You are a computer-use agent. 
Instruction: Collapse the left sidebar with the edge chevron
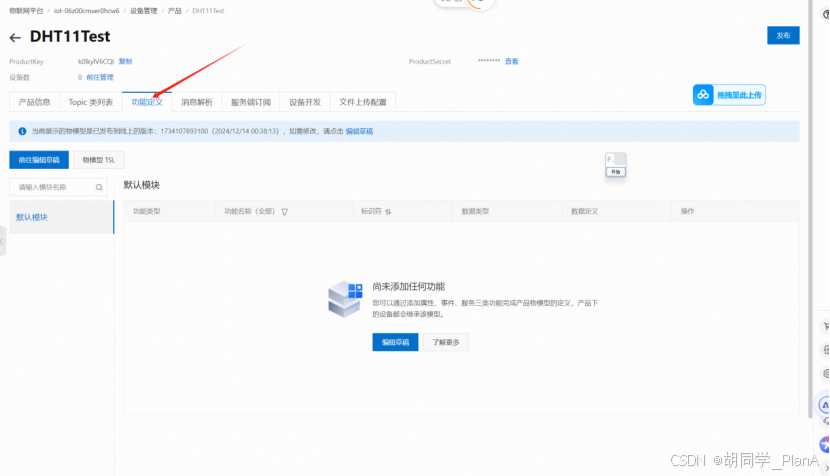click(x=3, y=241)
